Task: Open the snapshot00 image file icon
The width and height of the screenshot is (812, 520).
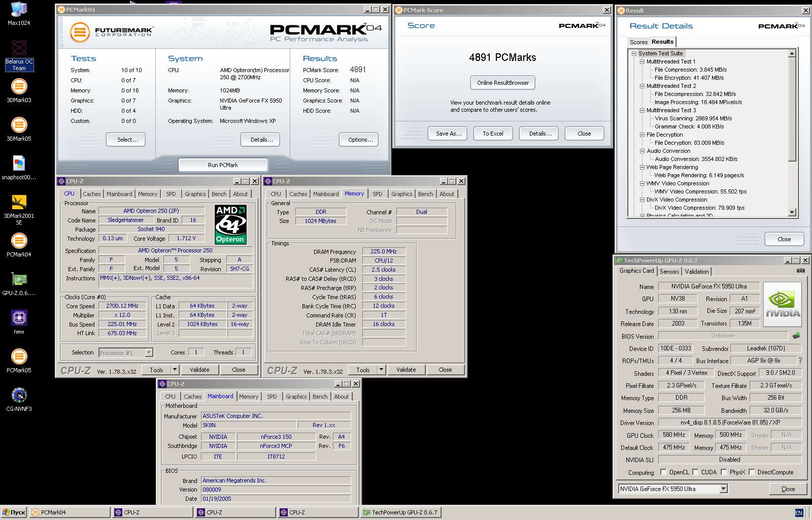Action: click(x=19, y=168)
